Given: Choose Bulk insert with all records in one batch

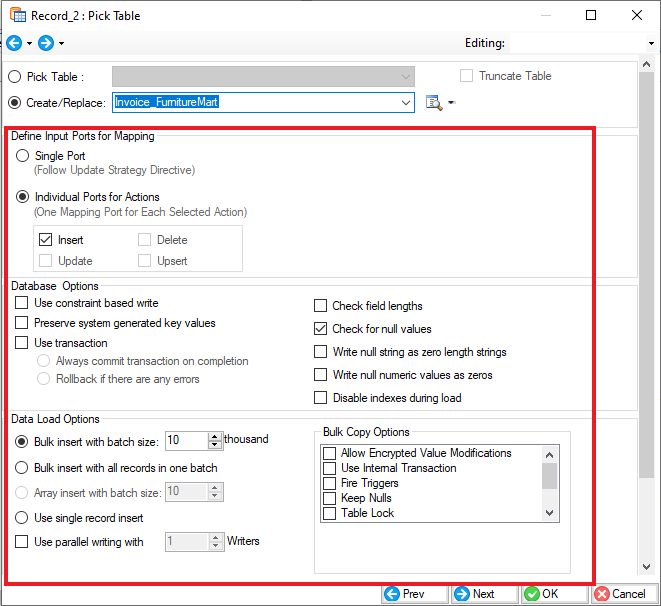Looking at the screenshot, I should pos(23,467).
